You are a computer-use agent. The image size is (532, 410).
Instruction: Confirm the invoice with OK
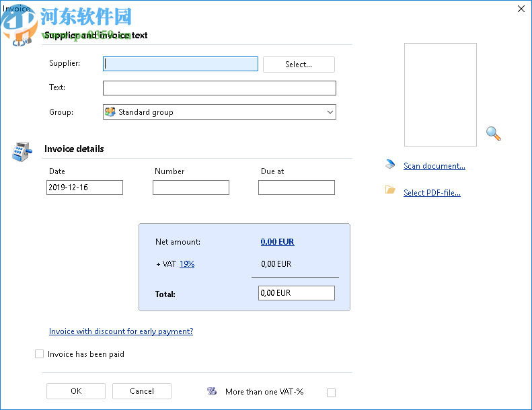click(x=76, y=391)
